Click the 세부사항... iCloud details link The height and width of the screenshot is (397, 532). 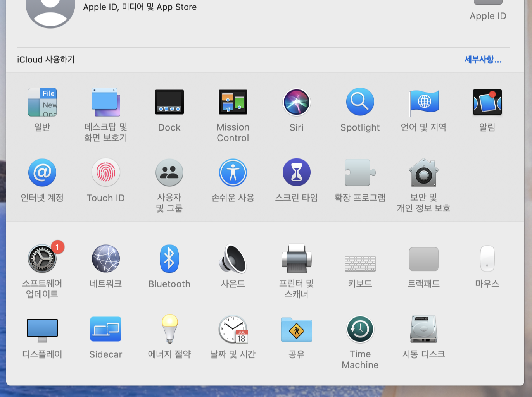tap(483, 60)
